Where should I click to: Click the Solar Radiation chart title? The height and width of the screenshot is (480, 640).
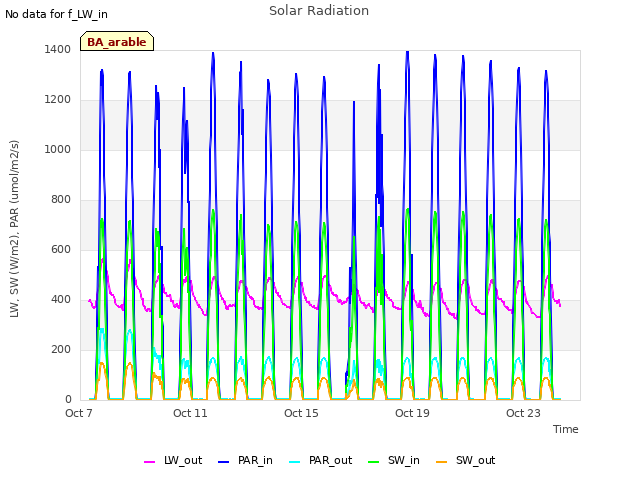(319, 11)
